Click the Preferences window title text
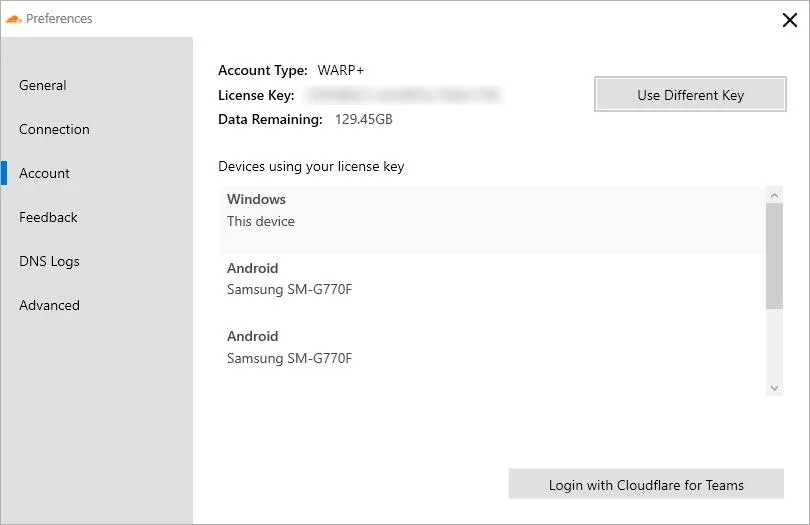Viewport: 810px width, 525px height. [59, 19]
